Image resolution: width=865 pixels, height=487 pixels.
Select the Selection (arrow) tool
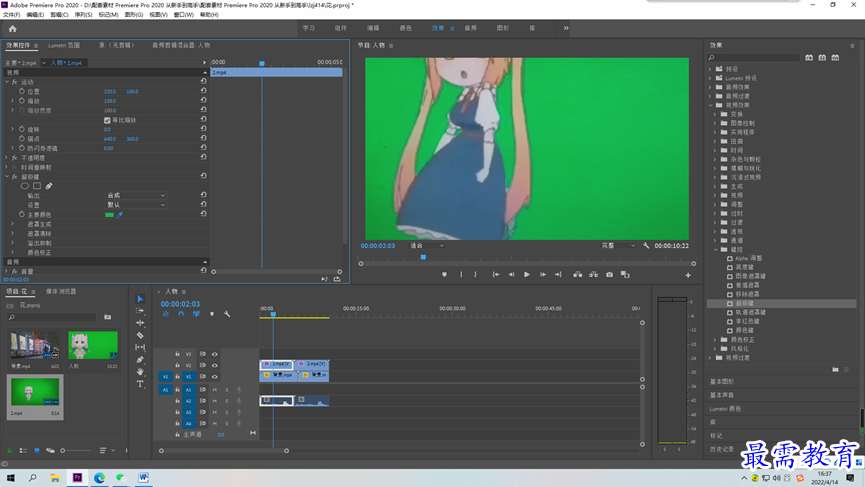(140, 299)
